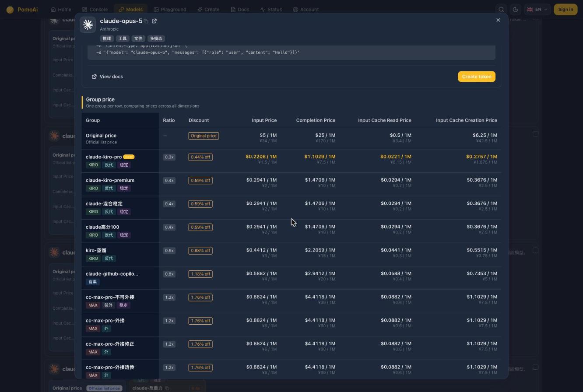Image resolution: width=583 pixels, height=392 pixels.
Task: Click the 工具 tag
Action: tap(123, 38)
